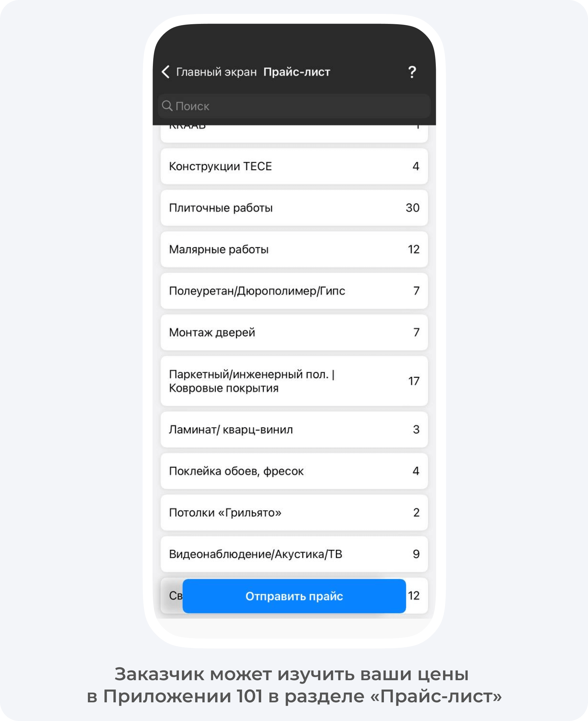Select Монтаж дверей category
Viewport: 588px width, 721px height.
(294, 332)
